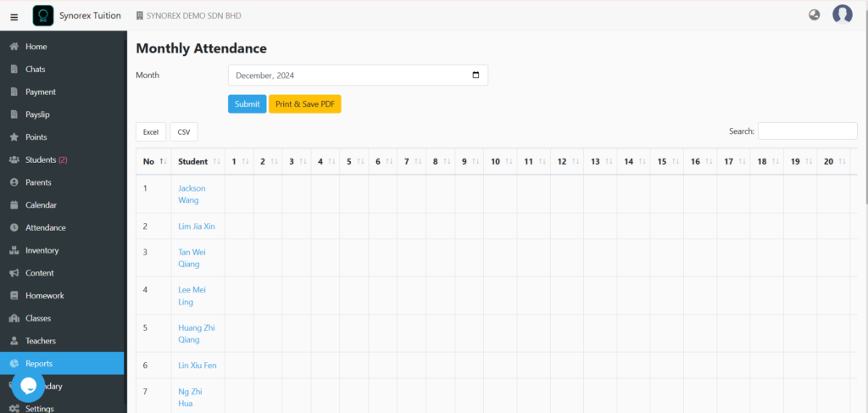Open the user profile avatar

pyautogui.click(x=842, y=14)
